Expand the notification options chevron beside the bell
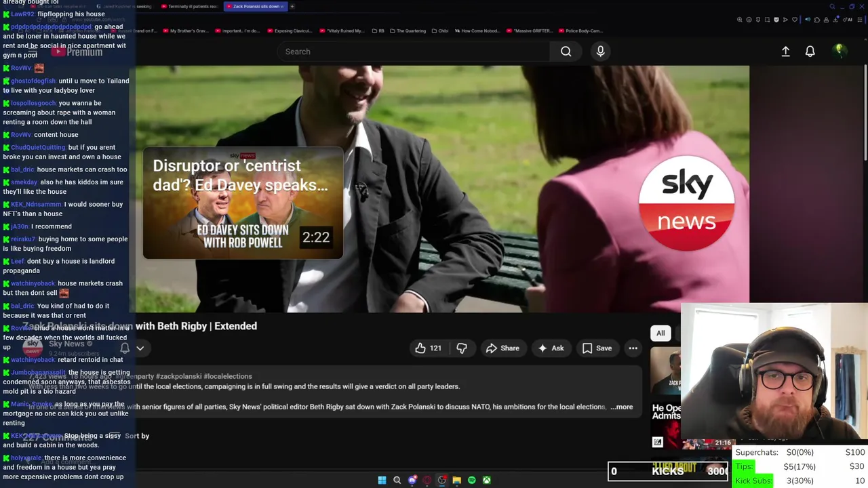868x488 pixels. [140, 348]
